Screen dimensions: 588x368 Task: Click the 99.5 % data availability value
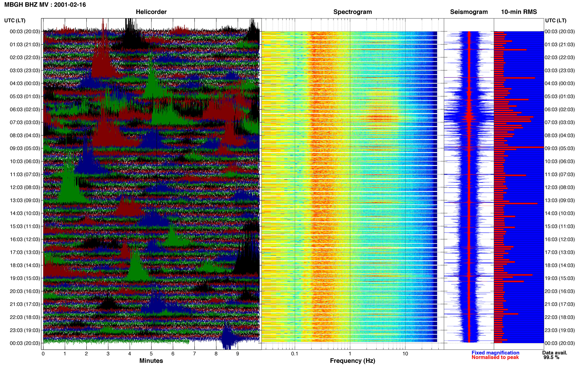pos(551,357)
